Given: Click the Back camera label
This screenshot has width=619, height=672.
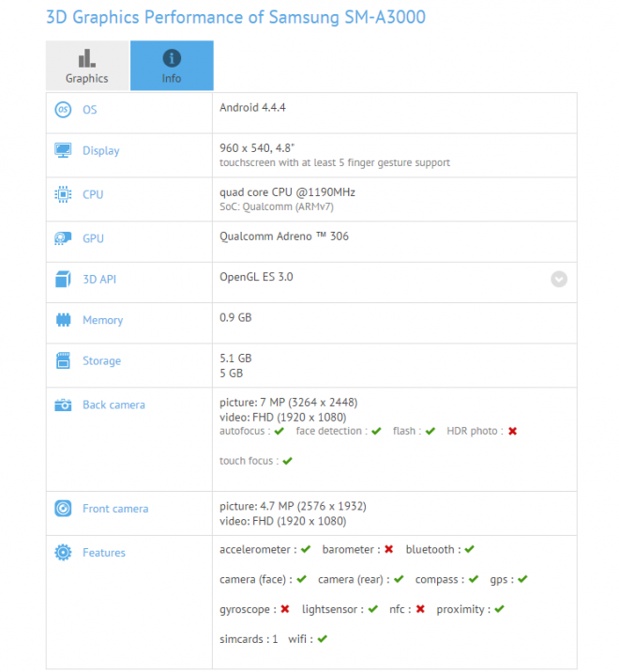Looking at the screenshot, I should click(113, 405).
